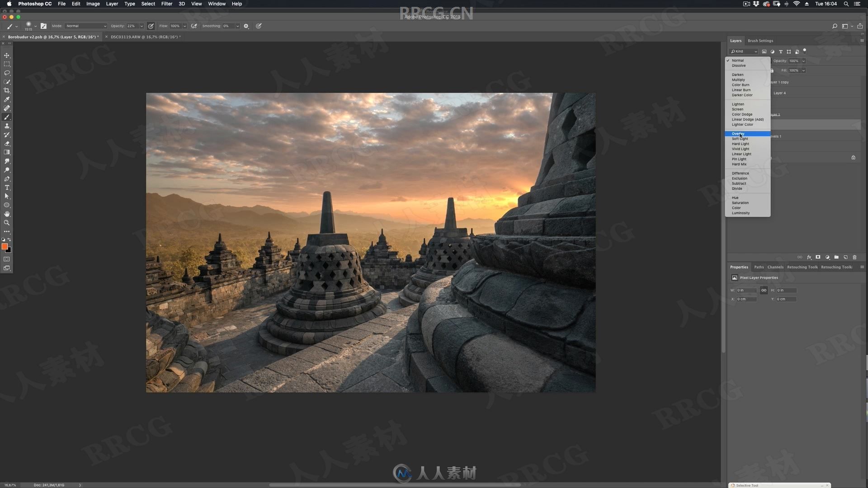Select the Crop tool
The image size is (868, 488).
point(7,90)
